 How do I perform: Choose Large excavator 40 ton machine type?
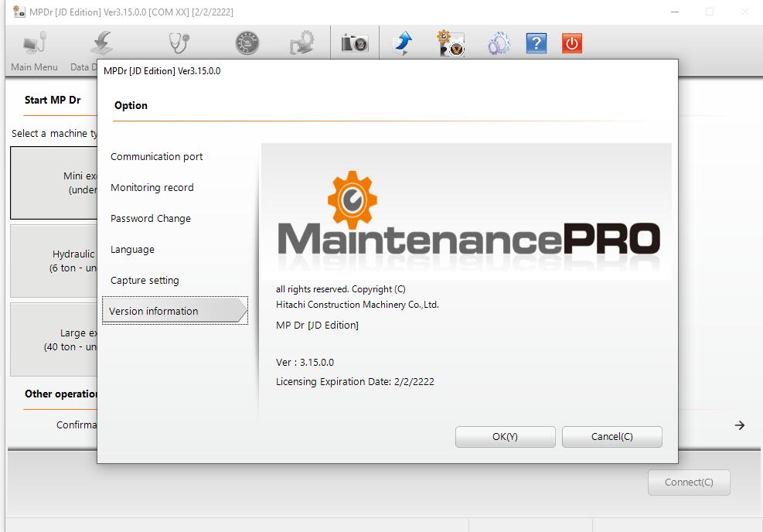[x=53, y=339]
